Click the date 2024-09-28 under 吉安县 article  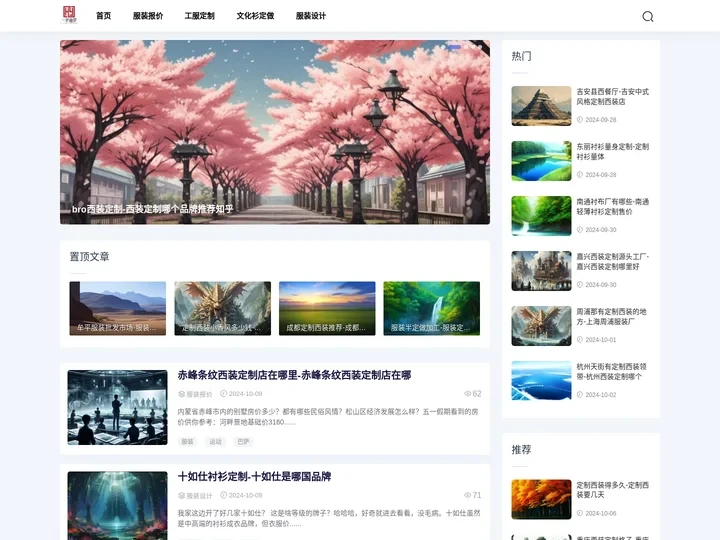coord(601,120)
